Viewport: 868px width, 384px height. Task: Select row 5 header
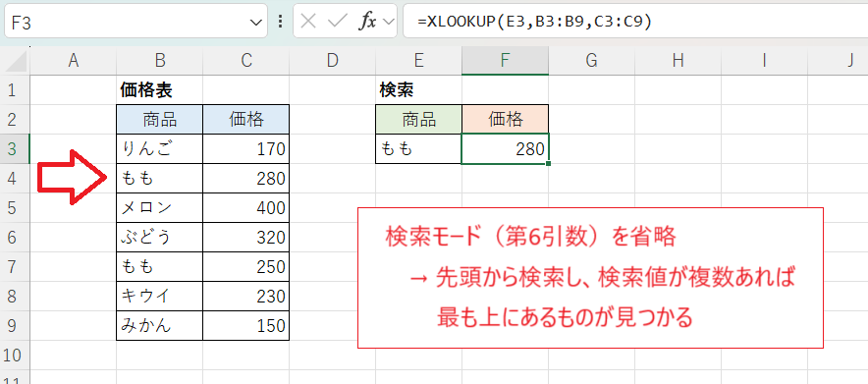point(15,207)
